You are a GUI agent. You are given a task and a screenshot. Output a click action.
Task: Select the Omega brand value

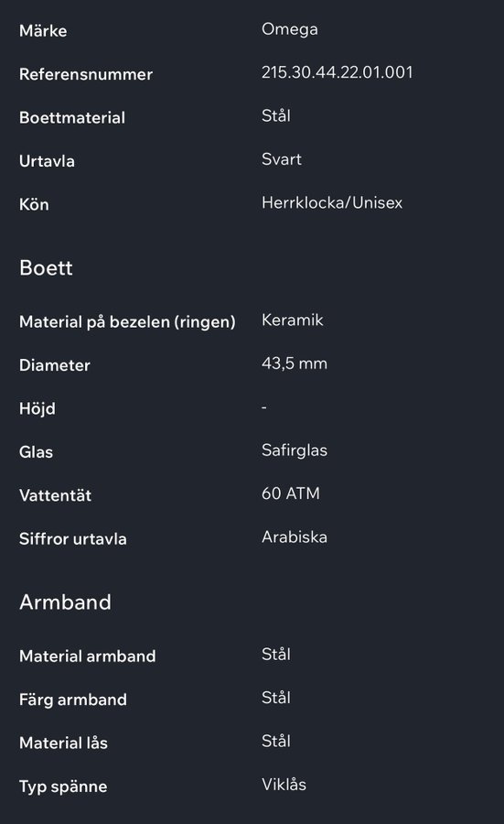(289, 30)
